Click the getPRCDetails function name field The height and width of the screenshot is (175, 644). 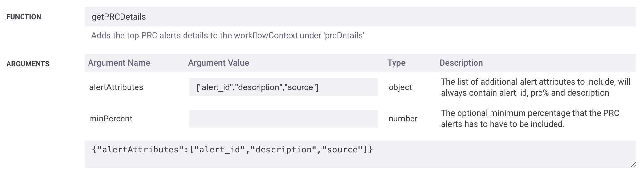point(360,17)
